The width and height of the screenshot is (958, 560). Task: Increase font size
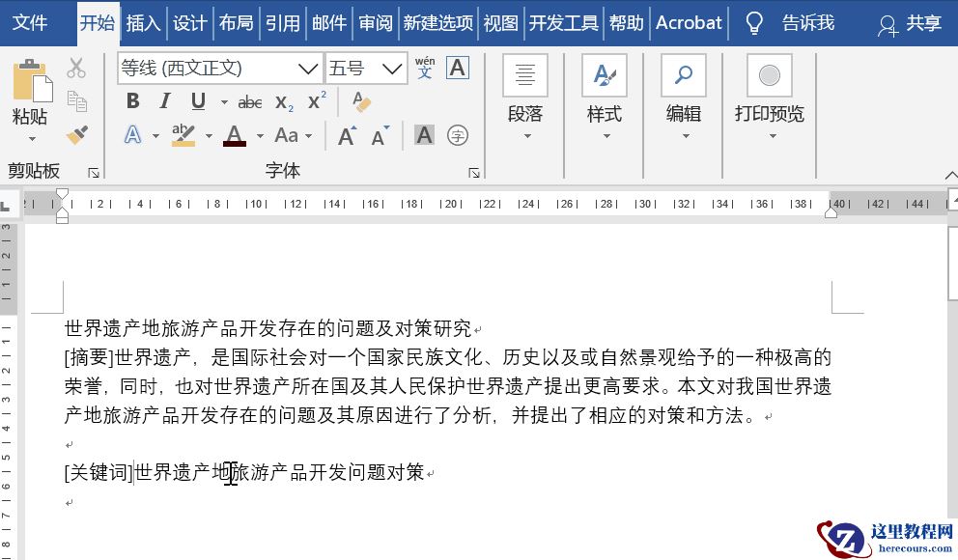click(x=347, y=135)
